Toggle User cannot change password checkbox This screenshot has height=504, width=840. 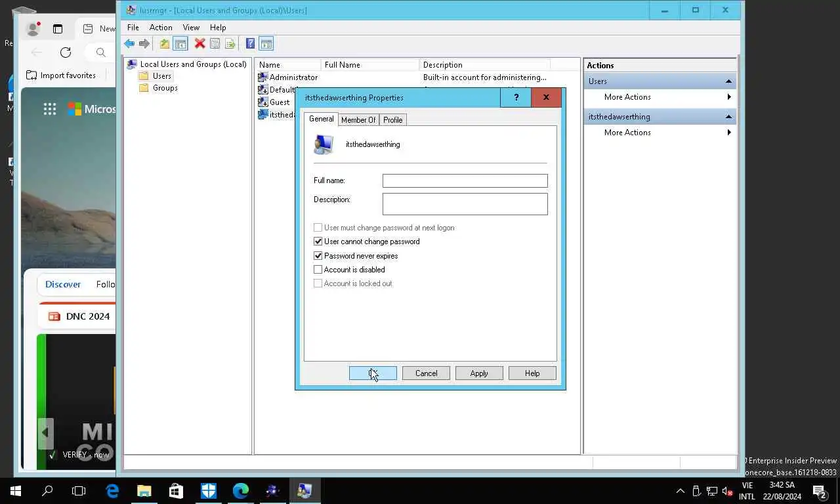[x=318, y=241]
